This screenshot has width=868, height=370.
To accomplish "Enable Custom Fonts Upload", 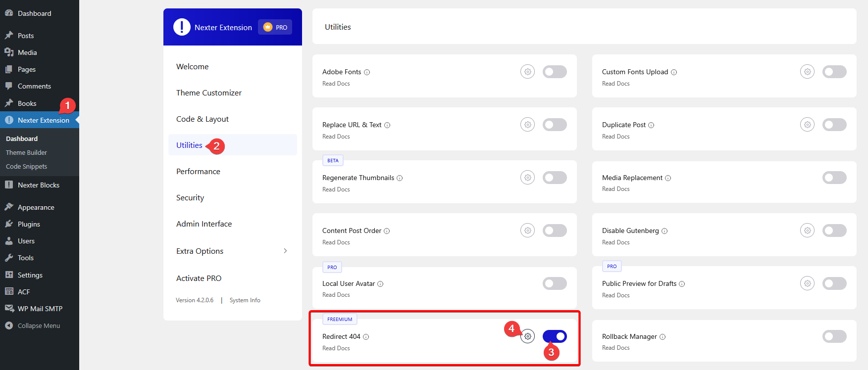I will pyautogui.click(x=834, y=71).
